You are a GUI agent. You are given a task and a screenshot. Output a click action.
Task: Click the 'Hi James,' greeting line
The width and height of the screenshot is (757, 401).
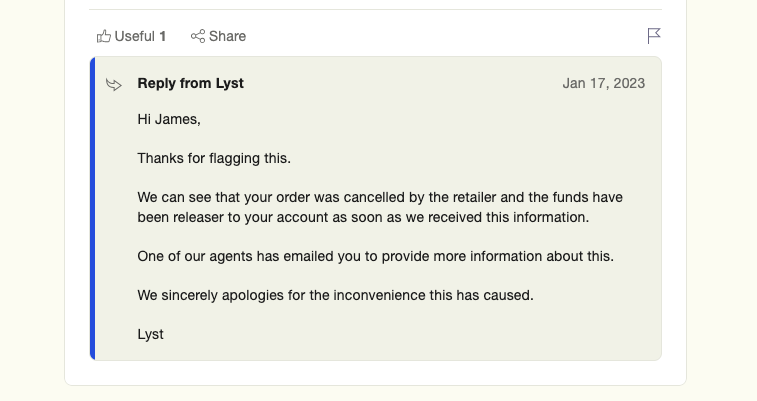click(169, 119)
